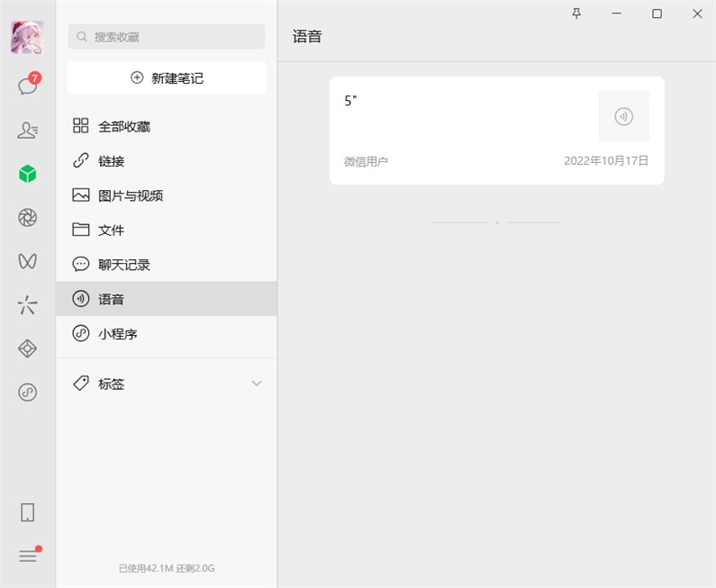Image resolution: width=716 pixels, height=588 pixels.
Task: Pin the window on top
Action: (577, 14)
